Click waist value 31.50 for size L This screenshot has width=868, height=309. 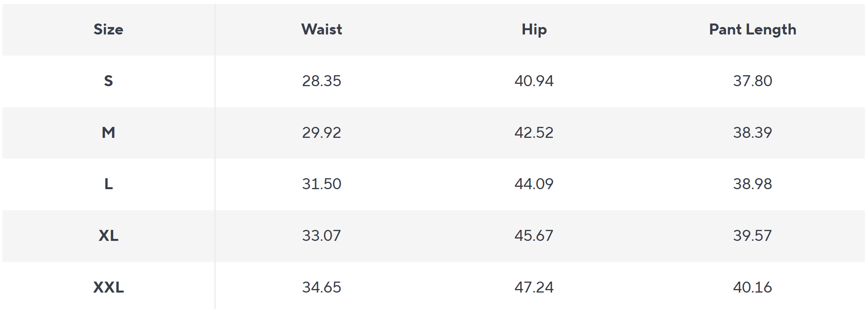[321, 184]
